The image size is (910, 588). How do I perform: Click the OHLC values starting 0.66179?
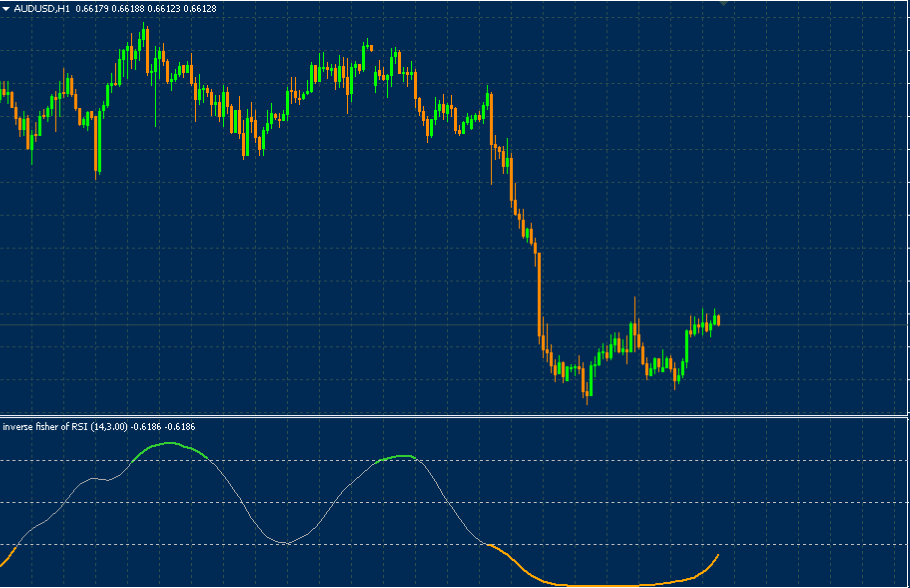click(x=146, y=8)
